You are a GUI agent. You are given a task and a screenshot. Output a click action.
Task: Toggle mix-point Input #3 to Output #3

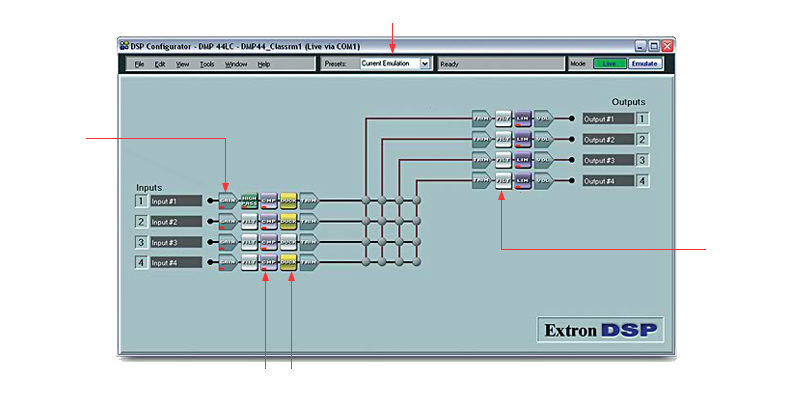(x=399, y=242)
